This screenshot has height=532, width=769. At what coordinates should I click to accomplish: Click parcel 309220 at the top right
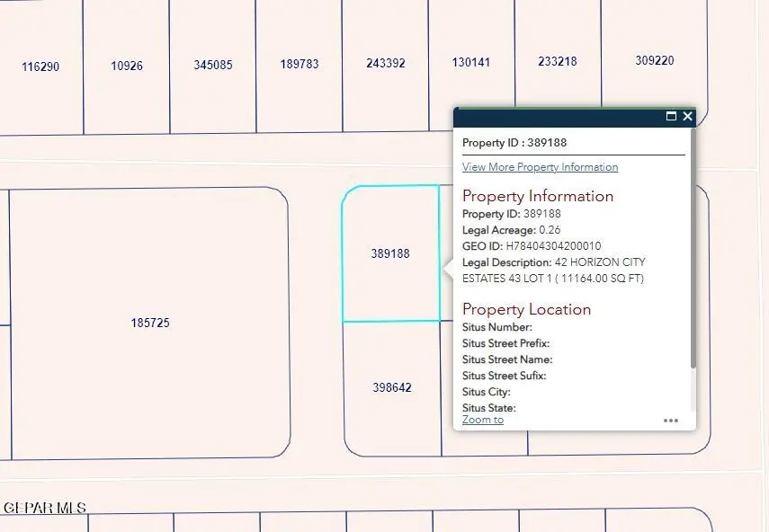click(x=655, y=61)
